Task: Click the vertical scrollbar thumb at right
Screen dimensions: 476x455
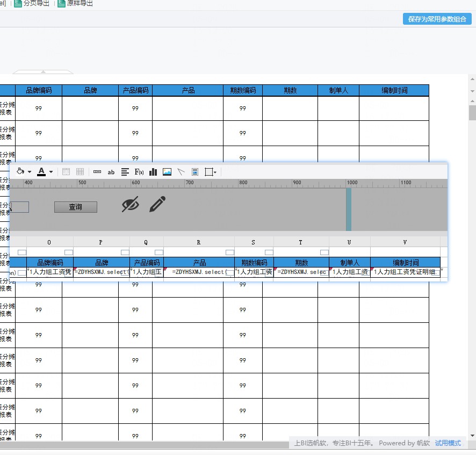Action: [472, 113]
